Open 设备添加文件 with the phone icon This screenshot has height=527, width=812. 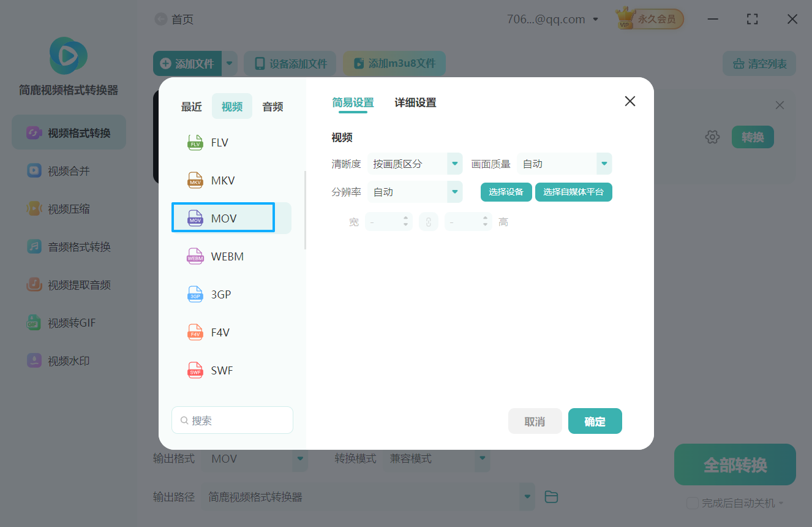[290, 63]
